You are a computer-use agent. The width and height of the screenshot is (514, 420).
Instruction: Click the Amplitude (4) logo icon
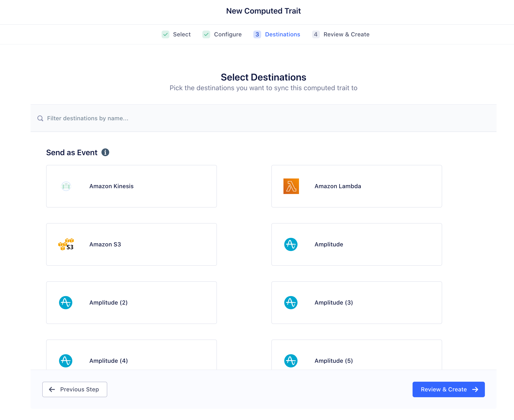(x=66, y=361)
